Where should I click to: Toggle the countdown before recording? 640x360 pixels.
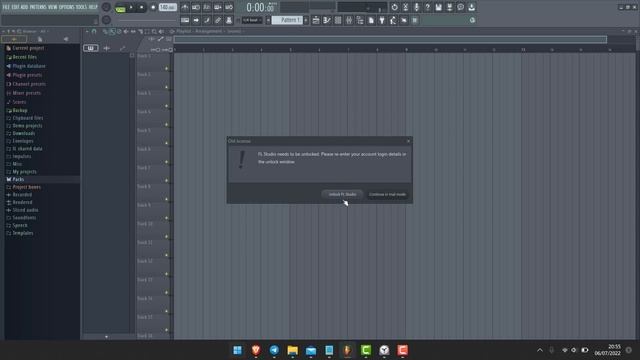point(207,7)
